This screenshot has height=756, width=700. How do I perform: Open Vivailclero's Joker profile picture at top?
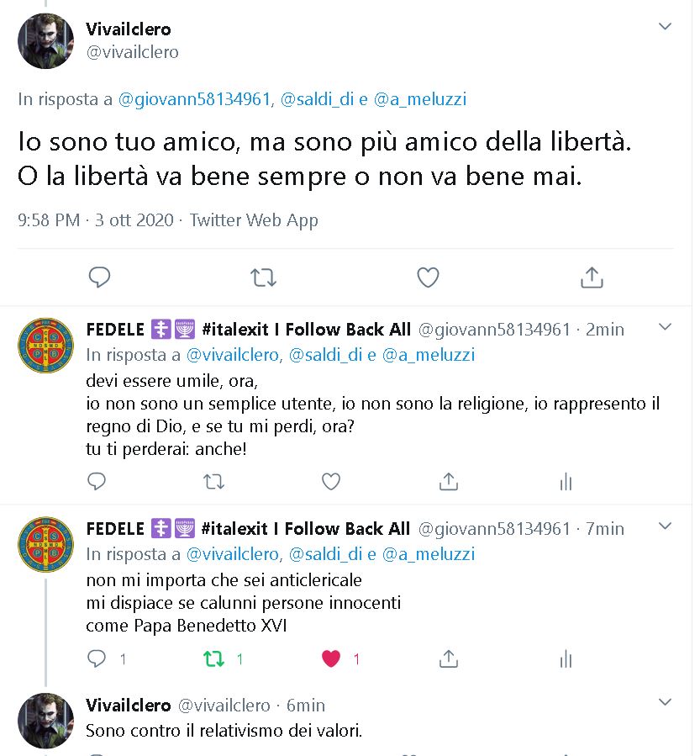[45, 41]
